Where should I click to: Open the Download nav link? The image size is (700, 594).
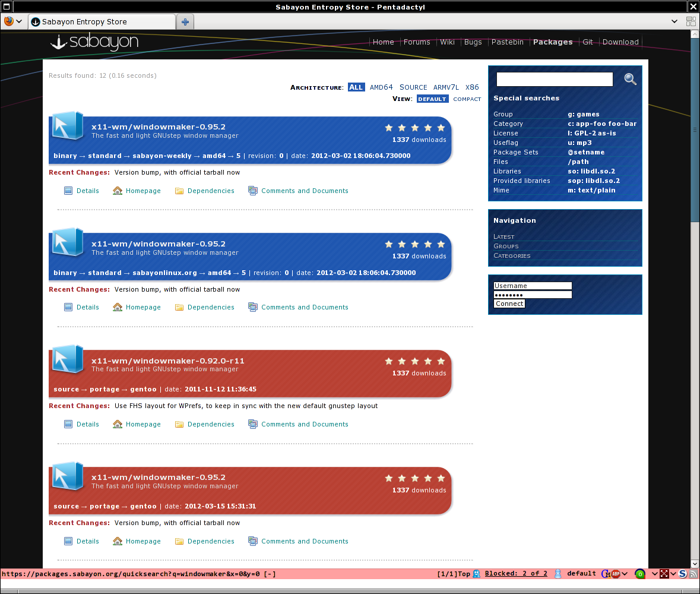click(620, 42)
